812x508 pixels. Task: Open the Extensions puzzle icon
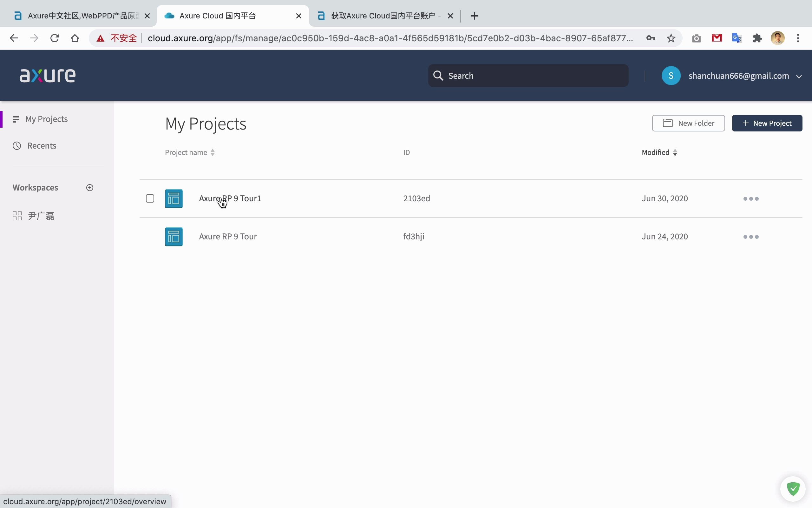tap(757, 38)
